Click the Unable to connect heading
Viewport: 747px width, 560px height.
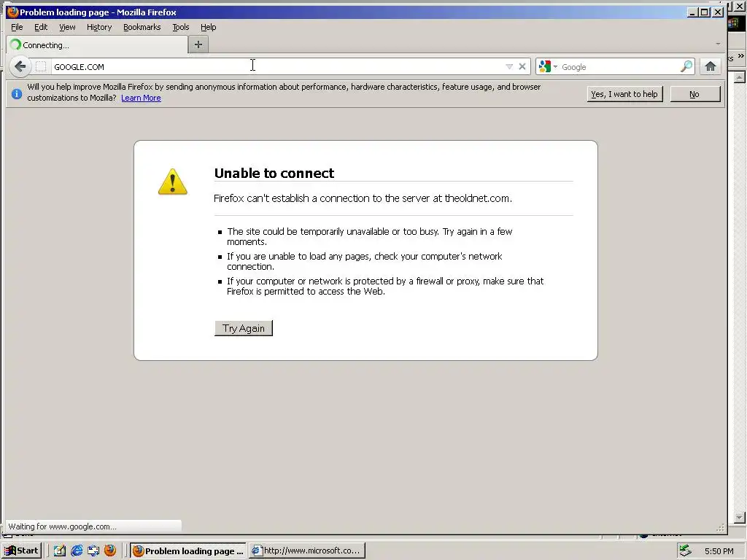coord(274,173)
